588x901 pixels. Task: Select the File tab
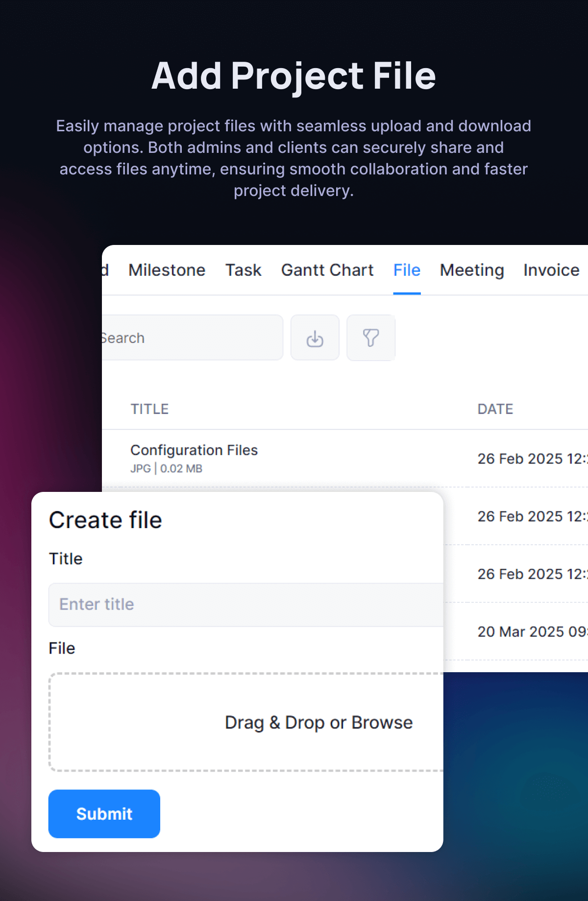pyautogui.click(x=407, y=270)
